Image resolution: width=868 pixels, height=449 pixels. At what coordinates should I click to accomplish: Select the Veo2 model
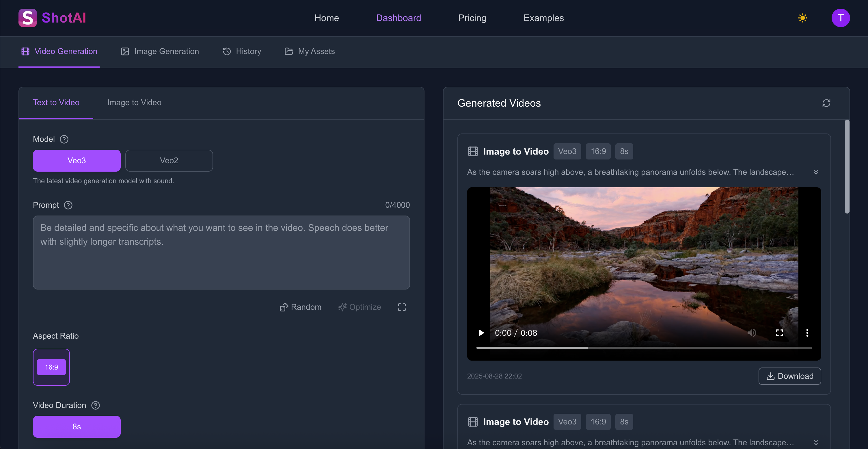(x=169, y=160)
